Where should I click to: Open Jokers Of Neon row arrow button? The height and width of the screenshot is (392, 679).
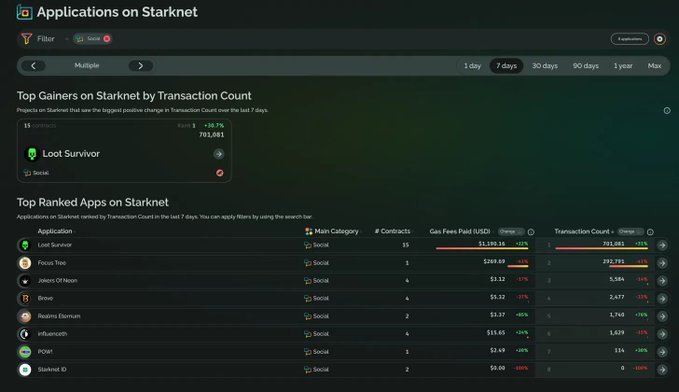[662, 281]
